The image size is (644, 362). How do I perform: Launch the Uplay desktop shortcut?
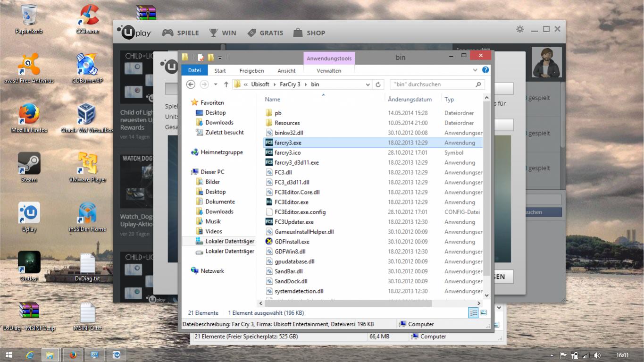[x=29, y=217]
